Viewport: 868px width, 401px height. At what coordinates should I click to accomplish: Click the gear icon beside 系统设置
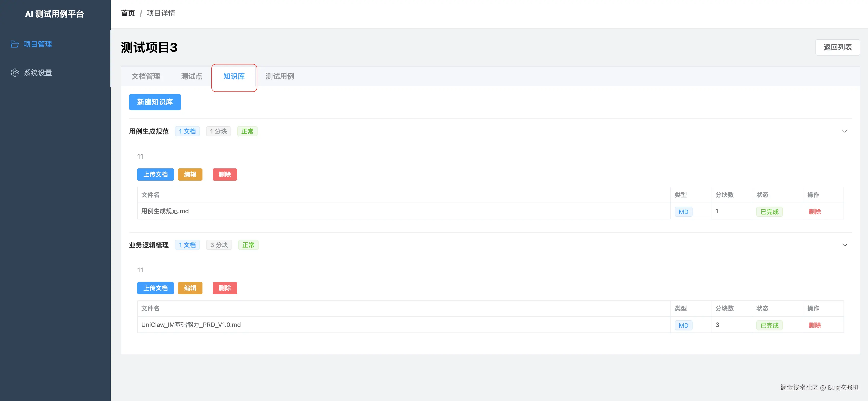coord(15,73)
